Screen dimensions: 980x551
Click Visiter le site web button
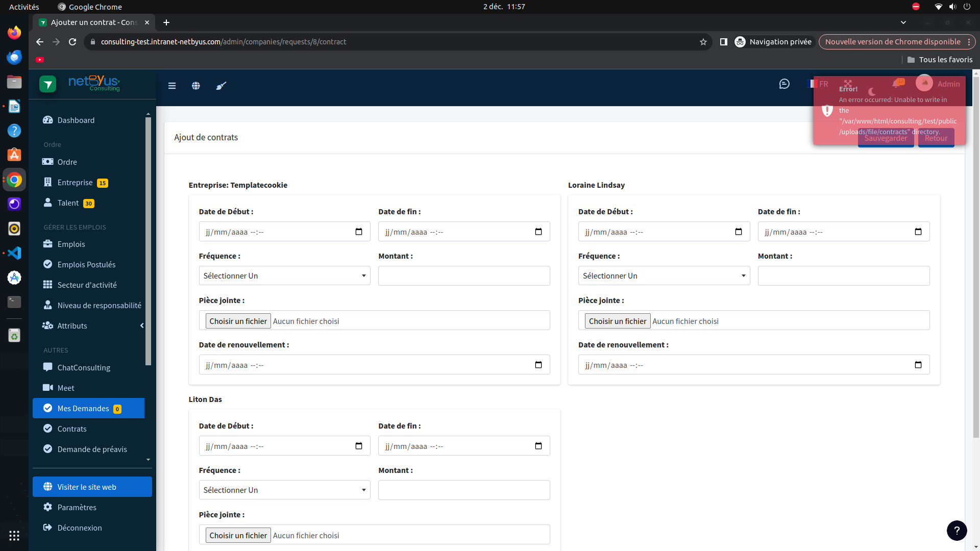pos(92,487)
